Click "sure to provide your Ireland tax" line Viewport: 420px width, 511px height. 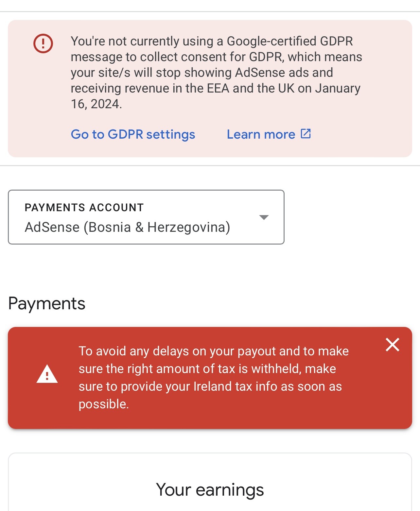click(x=210, y=386)
